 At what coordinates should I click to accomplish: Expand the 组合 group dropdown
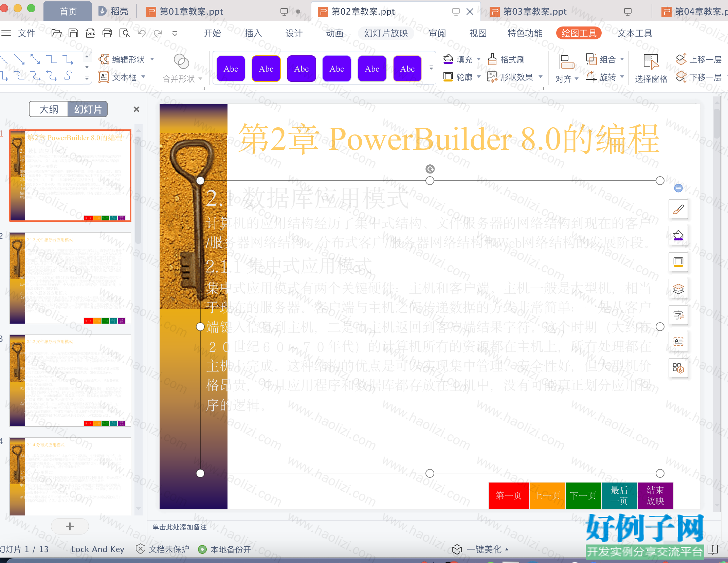click(x=622, y=59)
